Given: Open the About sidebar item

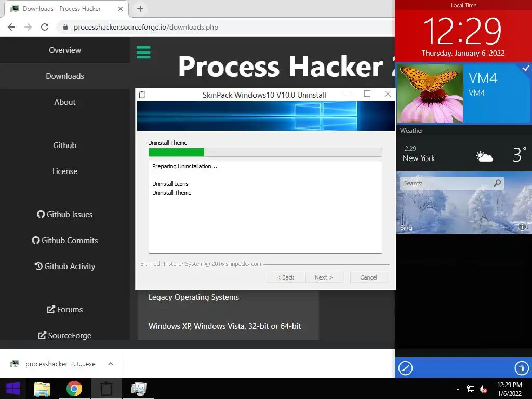Looking at the screenshot, I should coord(65,102).
